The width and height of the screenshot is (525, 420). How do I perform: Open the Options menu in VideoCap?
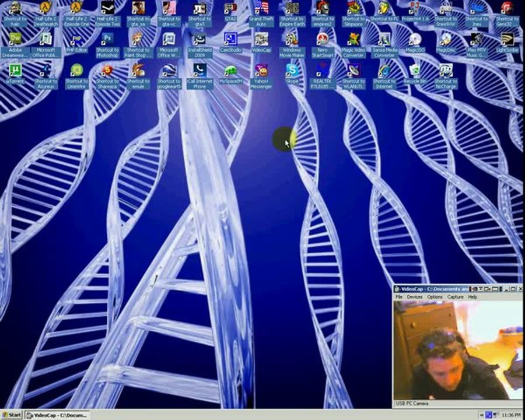pyautogui.click(x=435, y=297)
